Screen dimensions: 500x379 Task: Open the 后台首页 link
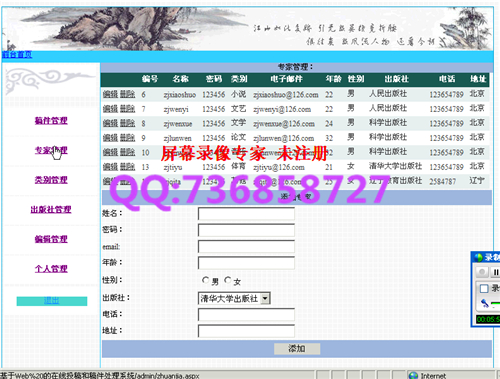point(17,55)
